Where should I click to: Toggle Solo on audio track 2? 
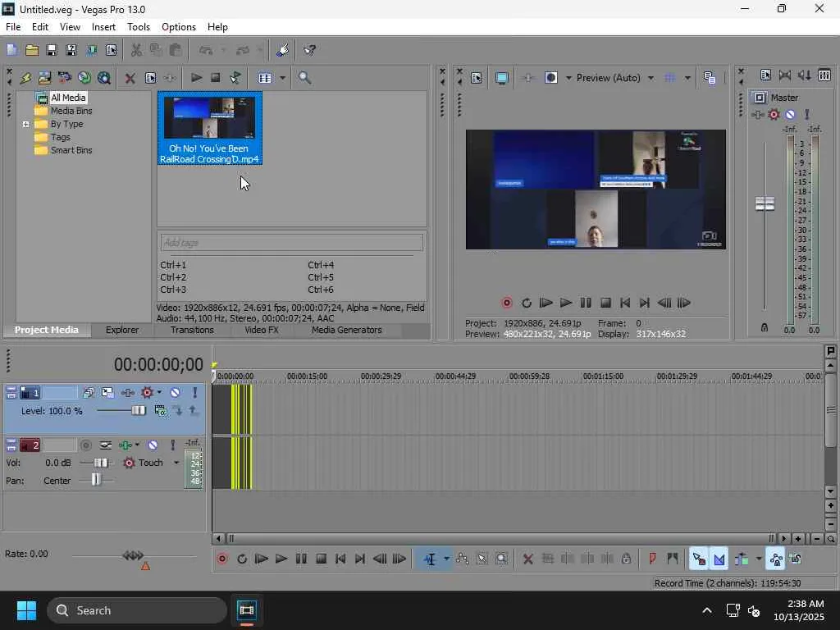[x=172, y=445]
